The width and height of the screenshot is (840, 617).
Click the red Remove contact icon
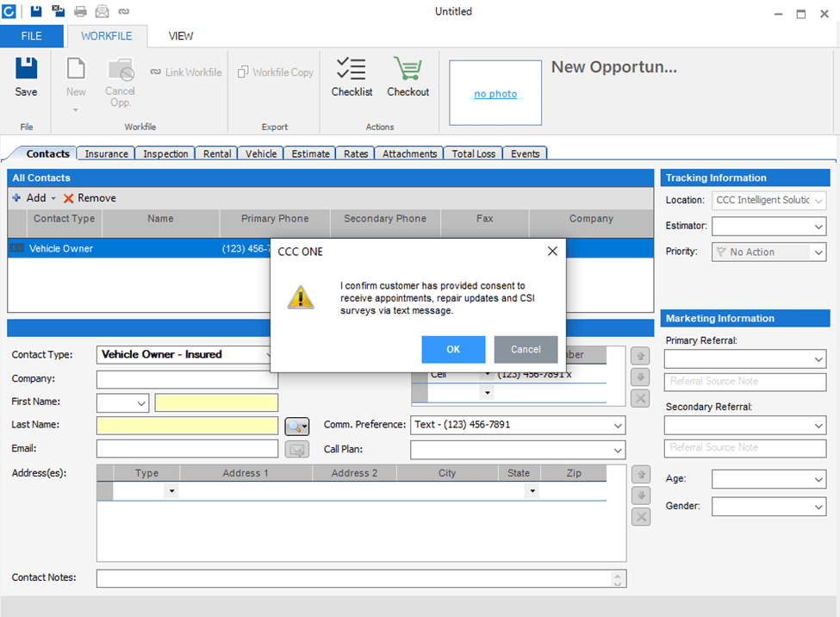pos(69,198)
